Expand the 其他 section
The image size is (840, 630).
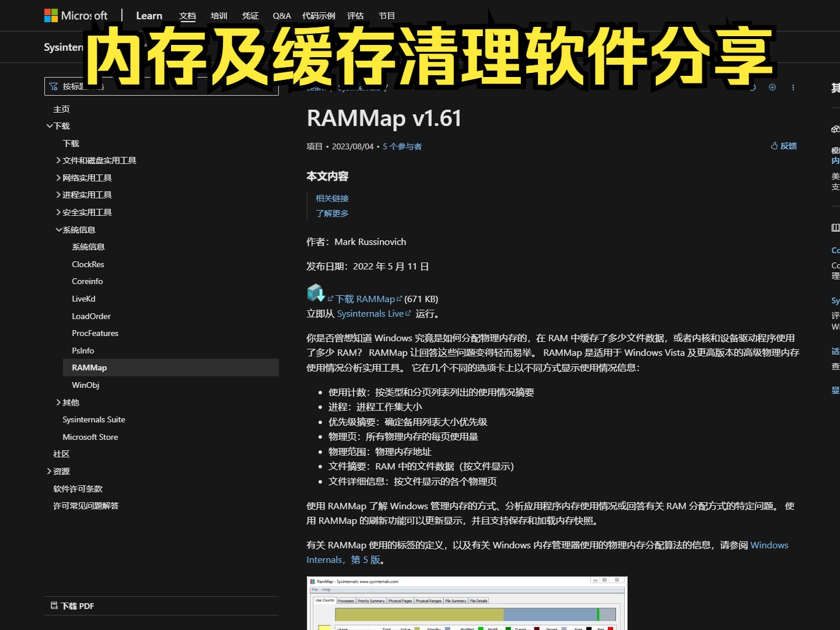click(x=58, y=402)
